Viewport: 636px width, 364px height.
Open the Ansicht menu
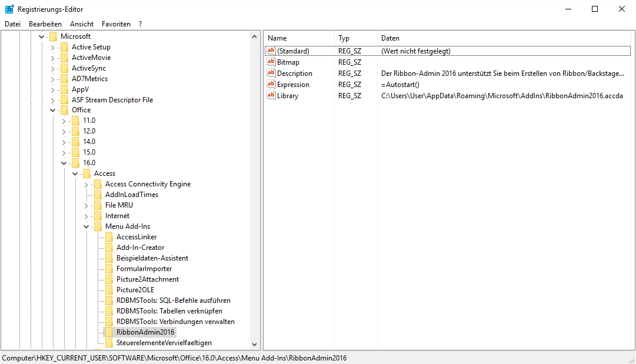82,24
